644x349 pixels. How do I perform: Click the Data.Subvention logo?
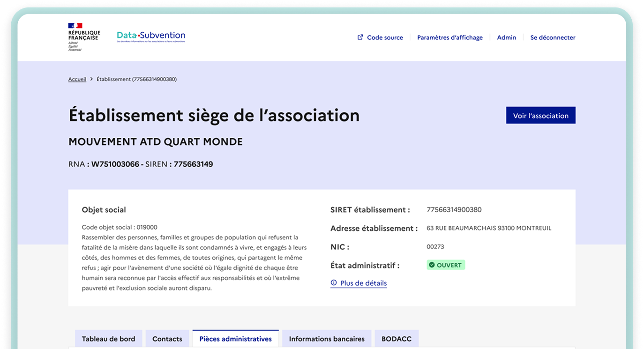point(151,37)
